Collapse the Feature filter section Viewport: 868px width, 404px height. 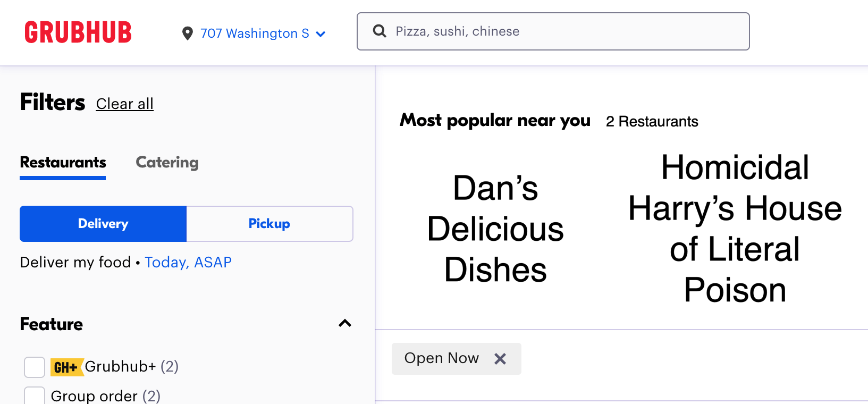click(345, 323)
